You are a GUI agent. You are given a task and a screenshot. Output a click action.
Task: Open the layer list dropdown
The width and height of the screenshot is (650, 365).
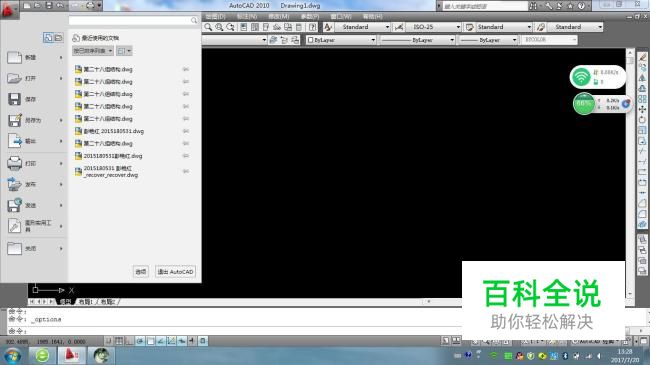tap(264, 40)
